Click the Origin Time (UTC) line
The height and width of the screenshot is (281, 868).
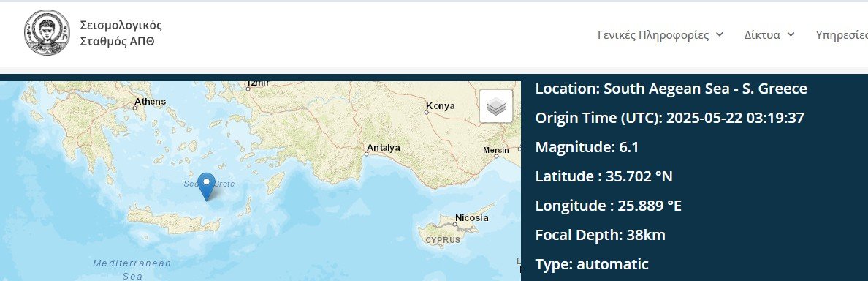669,118
